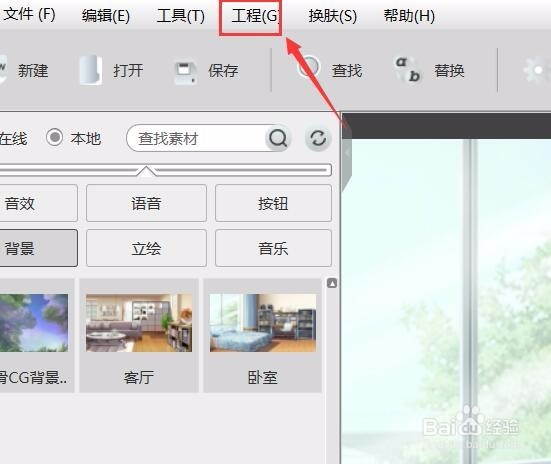
Task: Collapse the left panel using side handle
Action: click(x=347, y=153)
